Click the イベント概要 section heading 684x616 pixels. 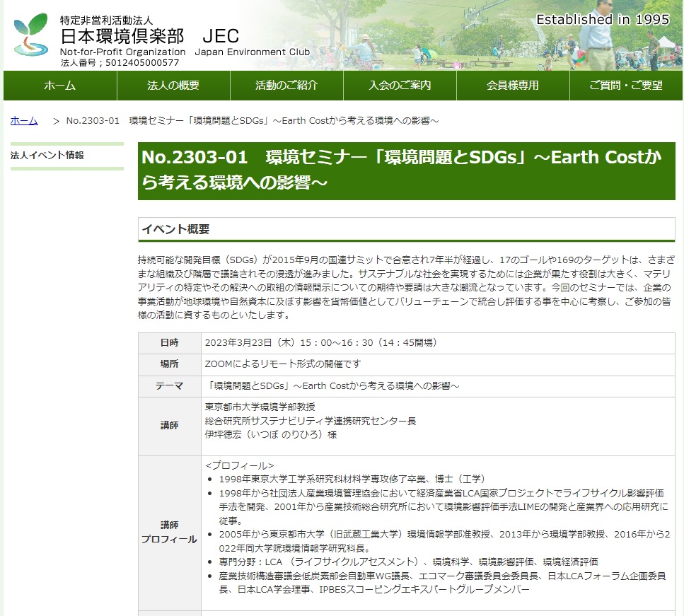407,229
